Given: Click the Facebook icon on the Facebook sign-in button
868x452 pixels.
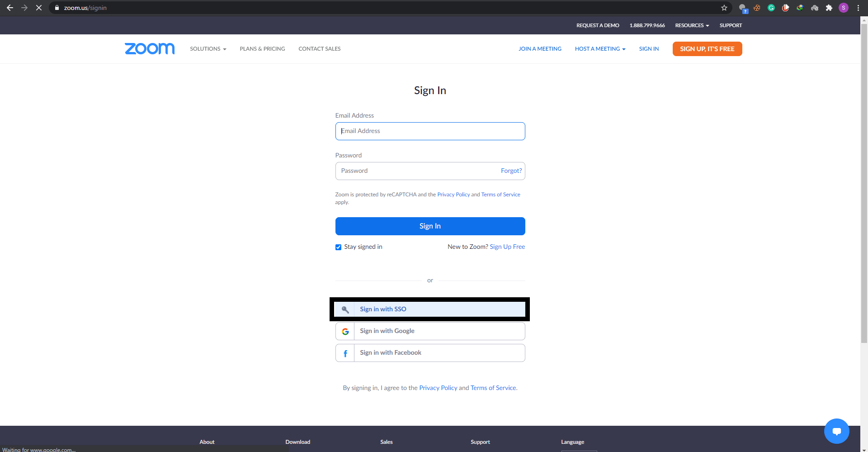Looking at the screenshot, I should point(345,353).
